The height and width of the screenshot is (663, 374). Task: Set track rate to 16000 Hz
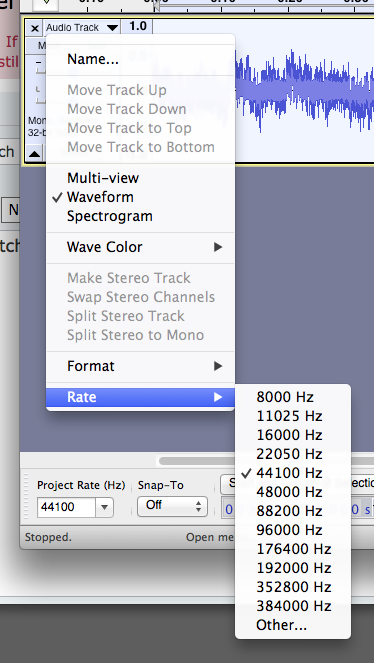pyautogui.click(x=293, y=435)
